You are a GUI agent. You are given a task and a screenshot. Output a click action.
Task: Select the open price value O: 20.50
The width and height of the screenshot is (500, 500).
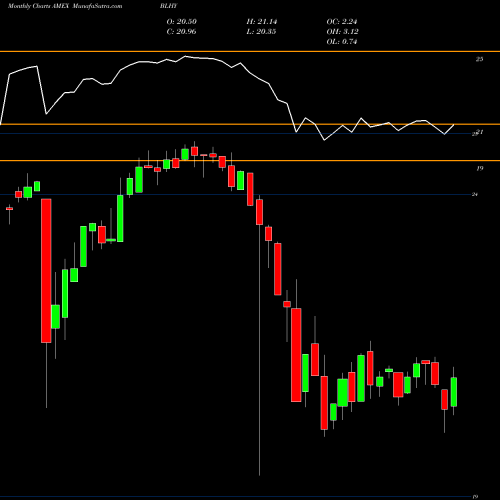182,21
